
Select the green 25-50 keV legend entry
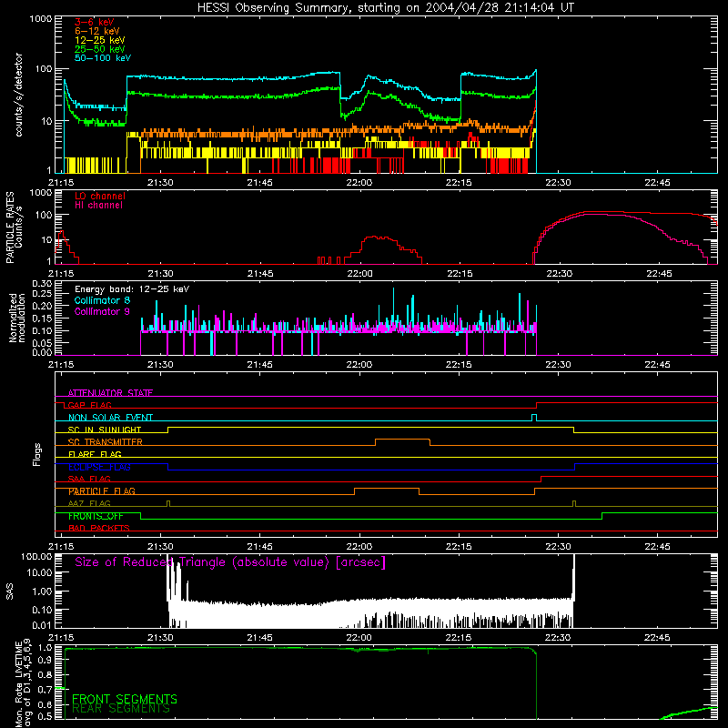(100, 49)
